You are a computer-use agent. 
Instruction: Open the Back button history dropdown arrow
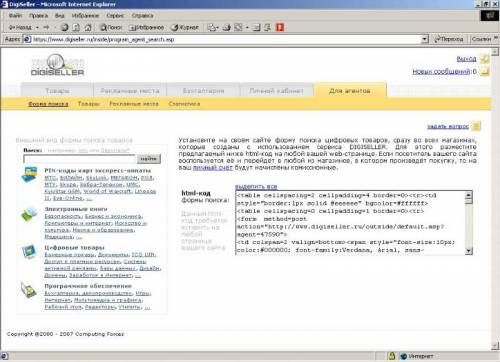[x=37, y=28]
